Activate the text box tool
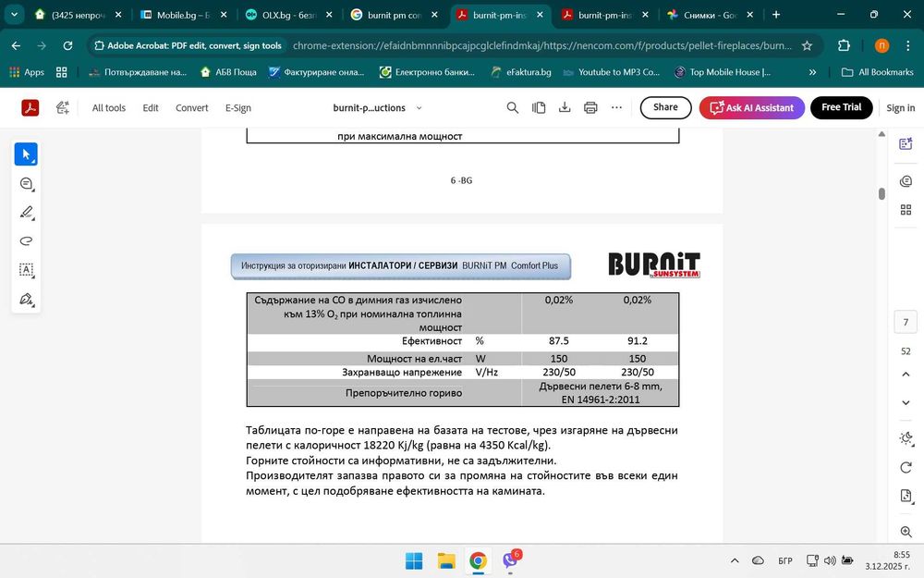The height and width of the screenshot is (578, 924). pos(26,270)
